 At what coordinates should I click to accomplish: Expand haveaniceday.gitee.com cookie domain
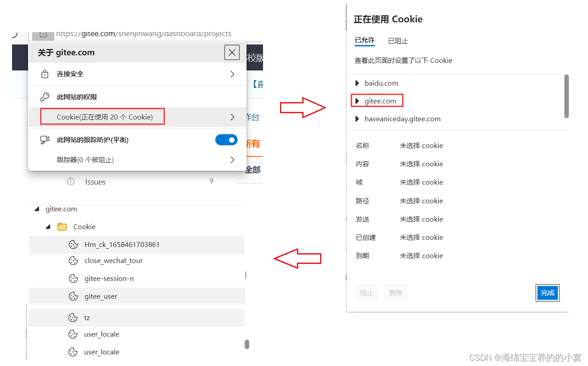pos(357,119)
